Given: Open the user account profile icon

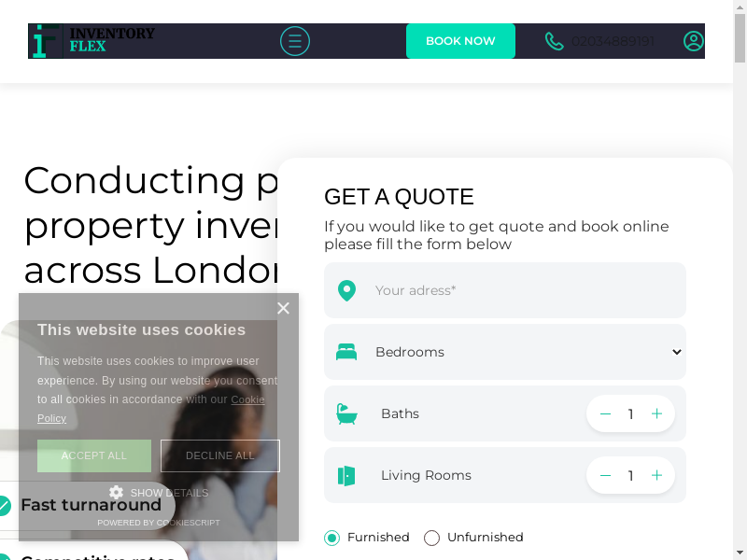Looking at the screenshot, I should tap(693, 41).
